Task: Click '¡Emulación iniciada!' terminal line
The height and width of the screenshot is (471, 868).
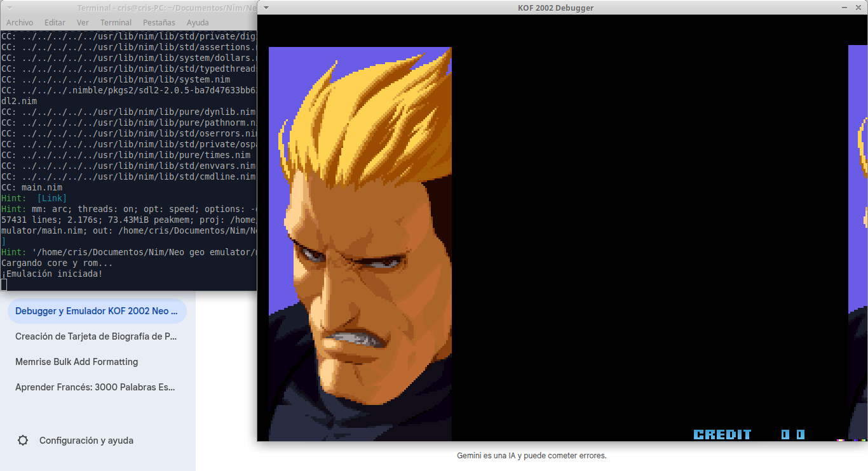Action: coord(52,274)
